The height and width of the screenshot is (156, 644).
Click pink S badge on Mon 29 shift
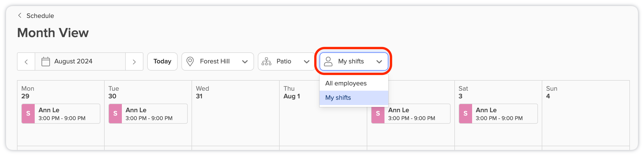point(28,114)
